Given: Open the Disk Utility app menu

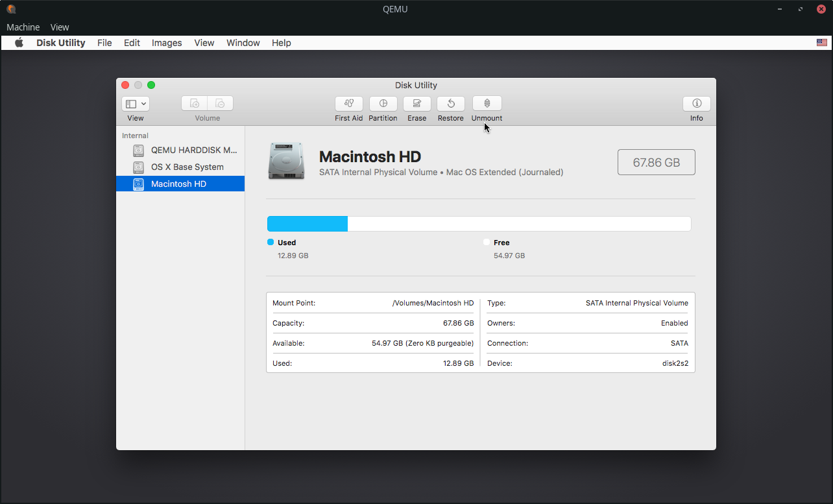Looking at the screenshot, I should click(61, 43).
